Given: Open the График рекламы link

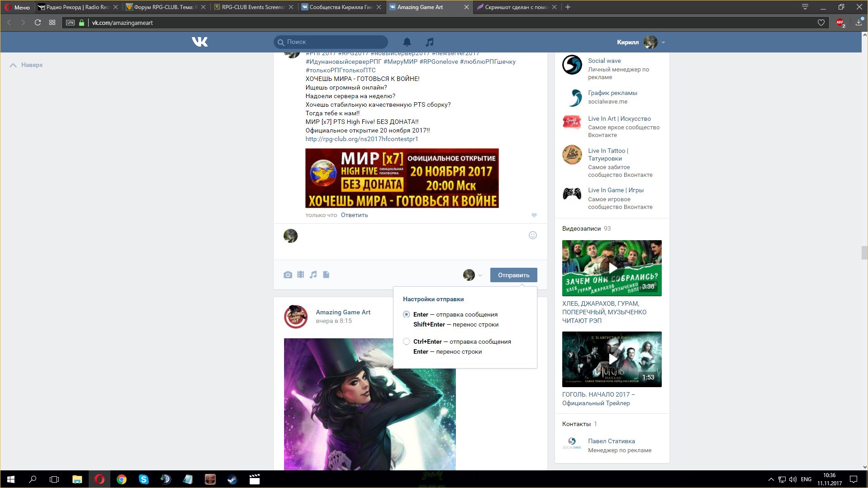Looking at the screenshot, I should (x=612, y=93).
